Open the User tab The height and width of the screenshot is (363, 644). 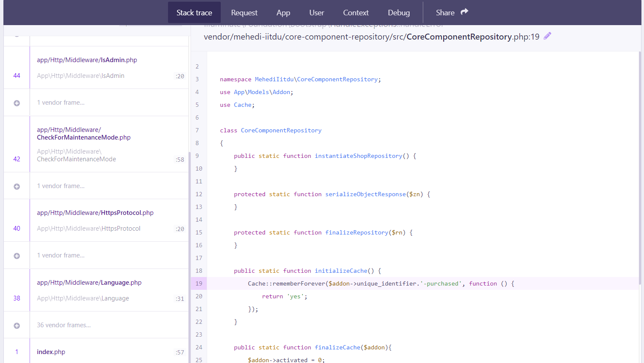(x=316, y=12)
